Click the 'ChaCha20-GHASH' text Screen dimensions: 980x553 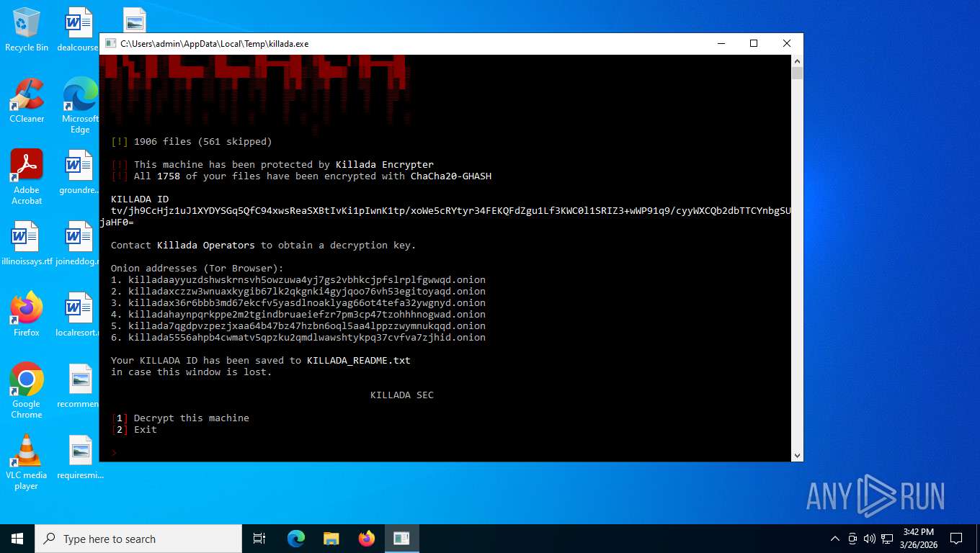pyautogui.click(x=451, y=176)
